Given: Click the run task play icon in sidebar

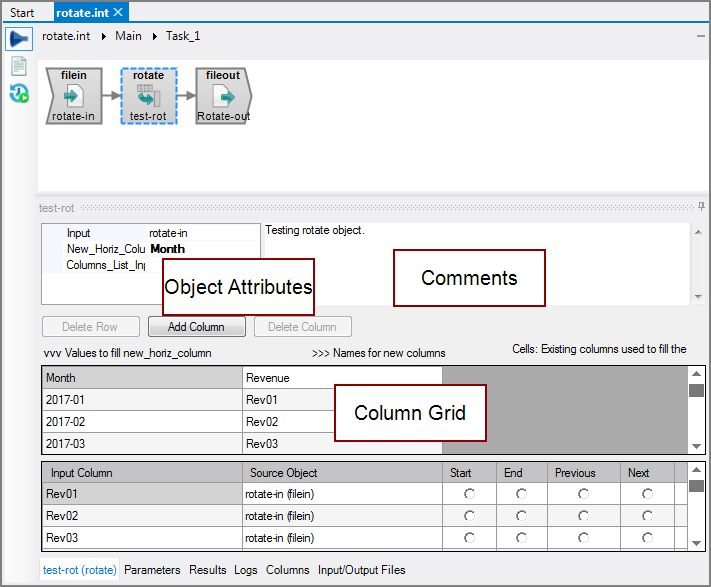Looking at the screenshot, I should point(18,40).
